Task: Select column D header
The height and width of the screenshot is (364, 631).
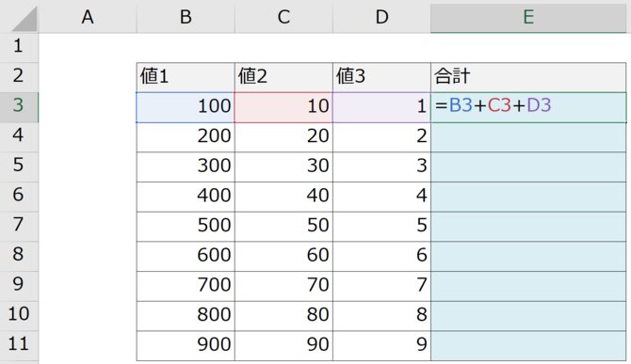Action: click(382, 17)
